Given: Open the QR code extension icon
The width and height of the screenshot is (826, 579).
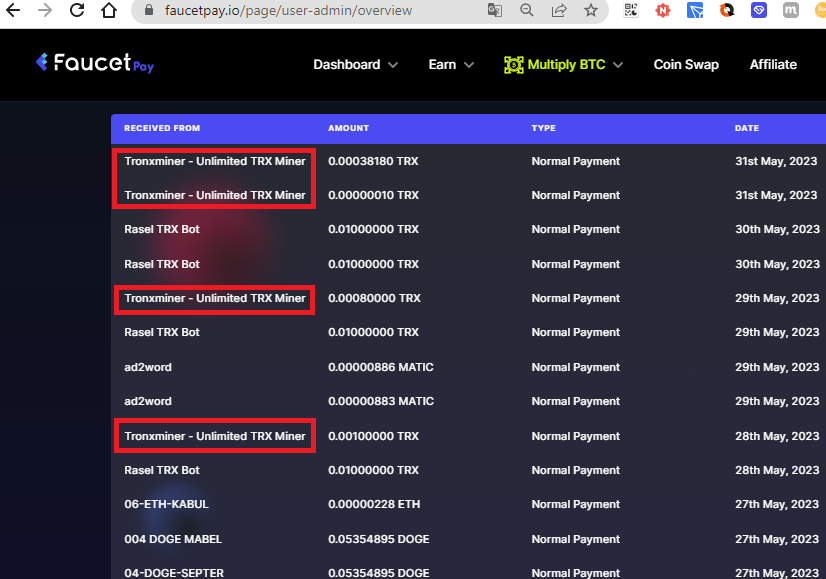Looking at the screenshot, I should (x=631, y=10).
